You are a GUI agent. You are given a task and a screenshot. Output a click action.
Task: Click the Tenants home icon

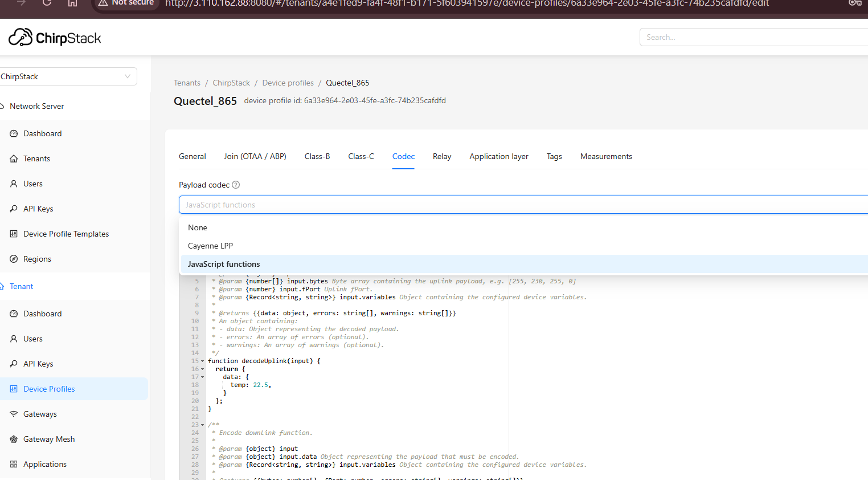pyautogui.click(x=14, y=158)
